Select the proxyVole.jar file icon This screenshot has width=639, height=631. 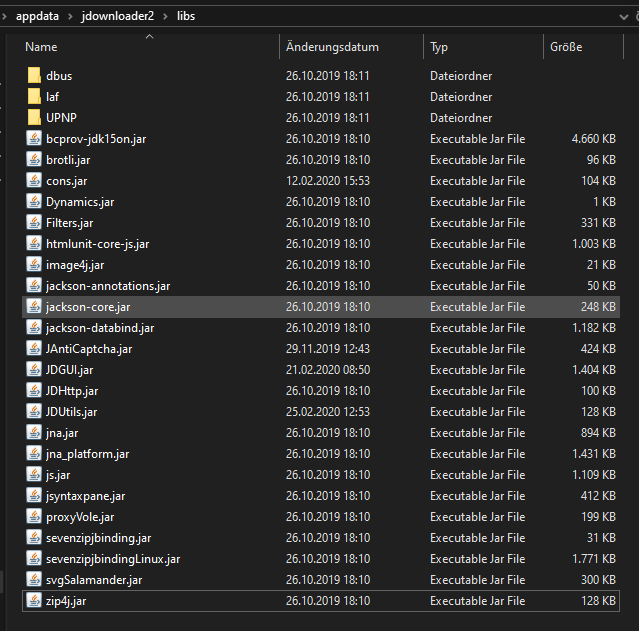[34, 517]
